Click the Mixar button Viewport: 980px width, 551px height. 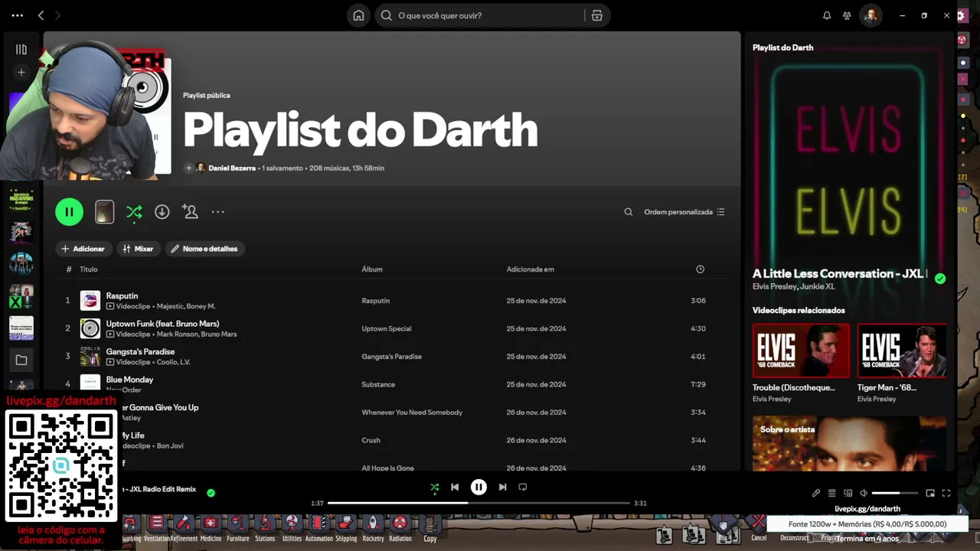(138, 249)
